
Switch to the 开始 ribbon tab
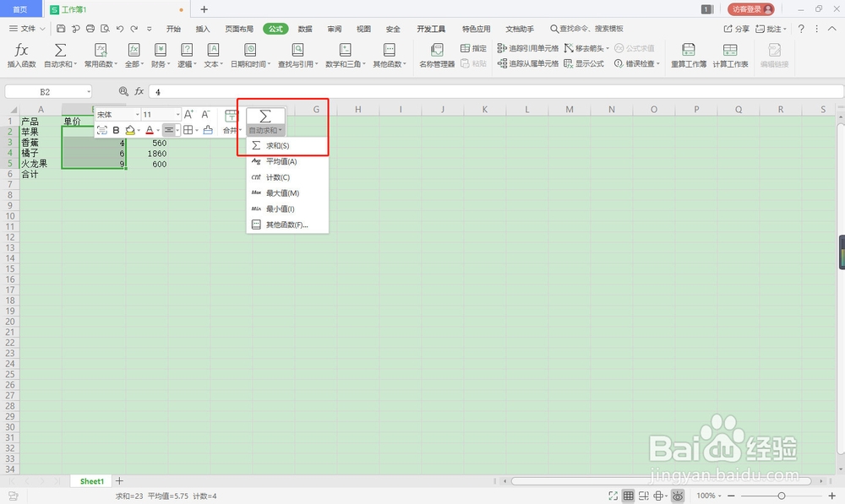coord(173,29)
